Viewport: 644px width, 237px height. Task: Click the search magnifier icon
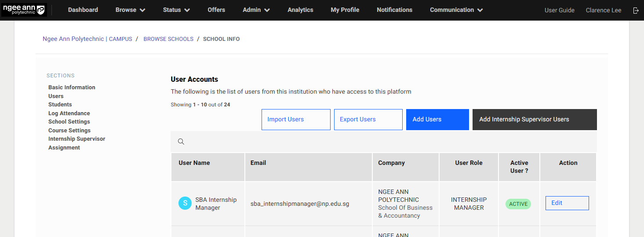181,142
